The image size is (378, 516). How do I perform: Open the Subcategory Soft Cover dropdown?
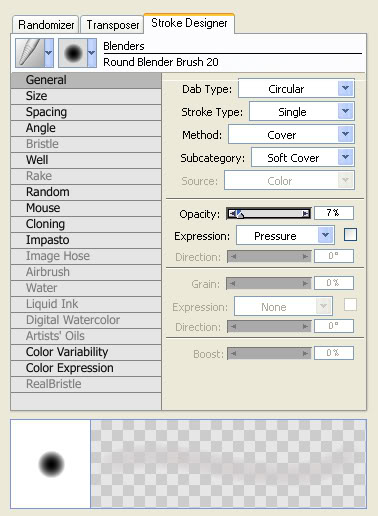[x=303, y=157]
